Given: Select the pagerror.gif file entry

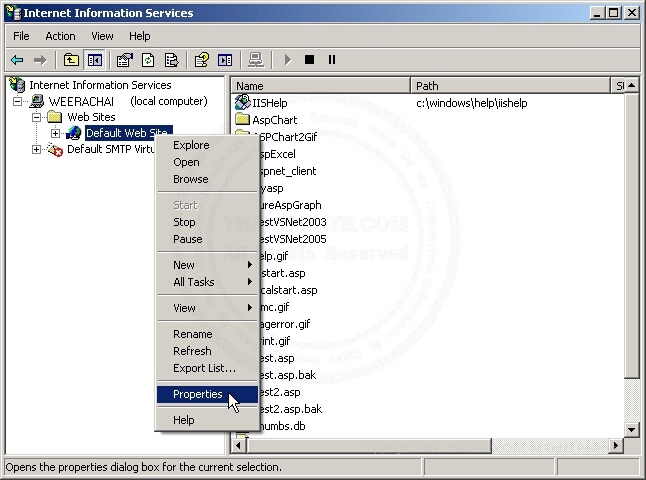Looking at the screenshot, I should tap(285, 324).
